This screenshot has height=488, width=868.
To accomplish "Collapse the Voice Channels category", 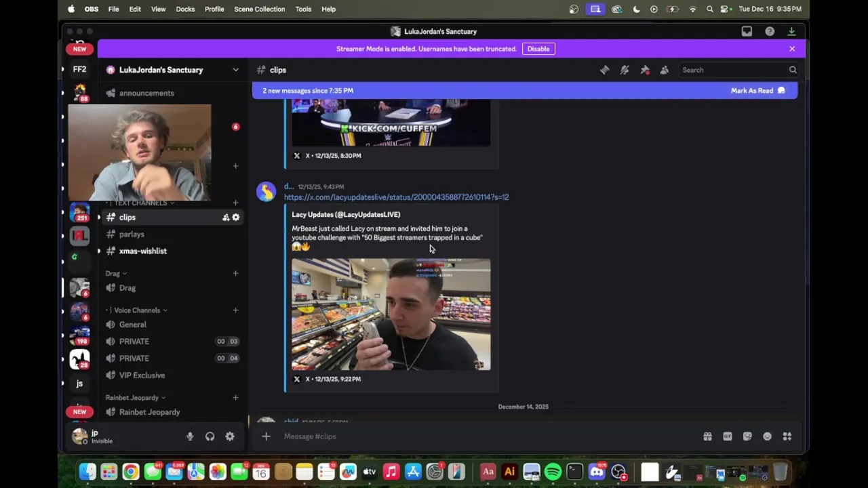I will coord(138,310).
